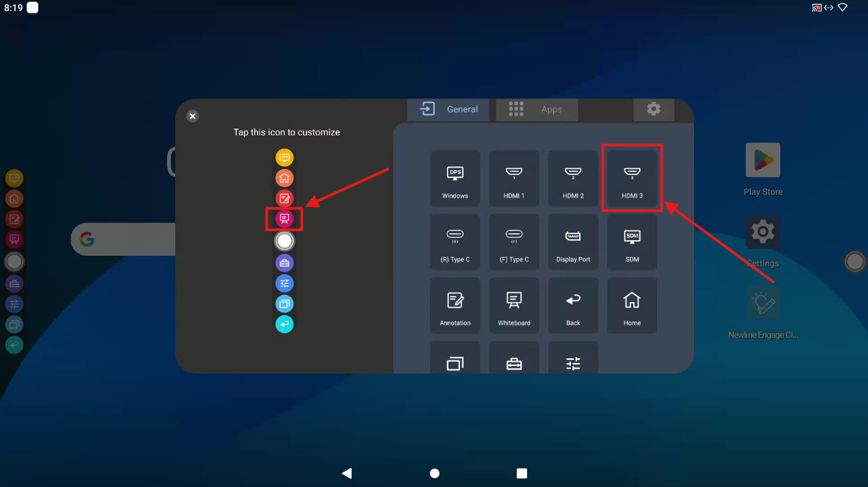Launch Whiteboard from the left edge toolbar
Image resolution: width=868 pixels, height=487 pixels.
point(14,240)
